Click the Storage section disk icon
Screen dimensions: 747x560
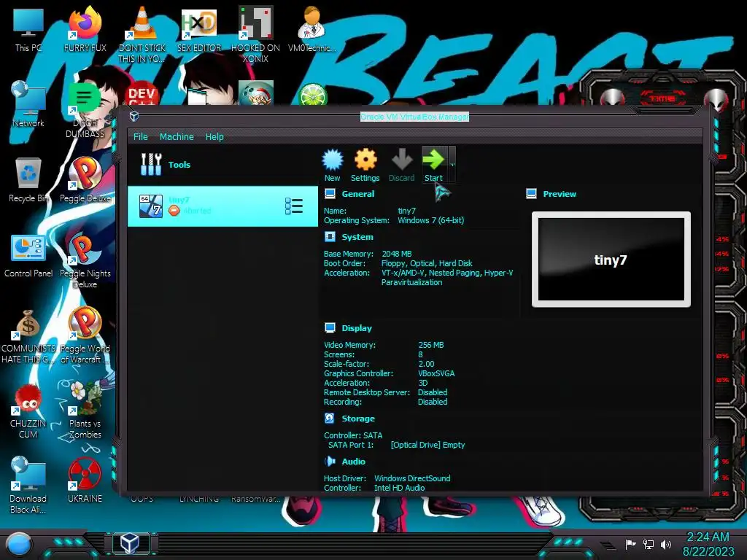tap(330, 418)
